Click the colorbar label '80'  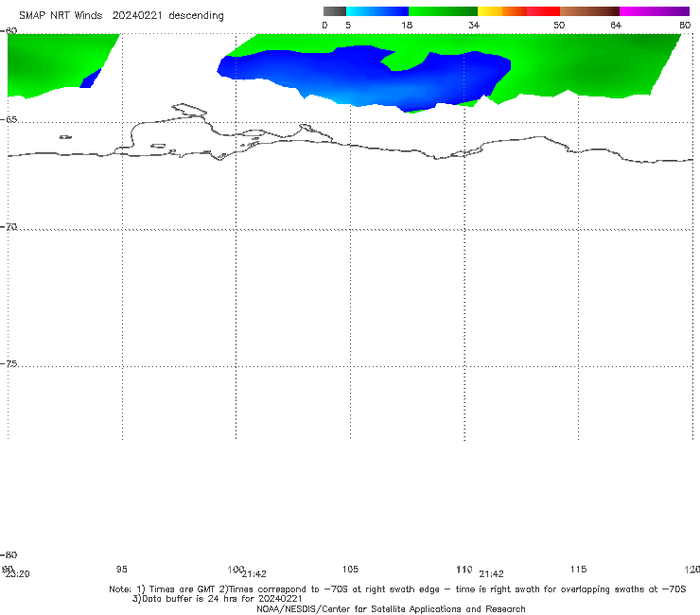tap(685, 26)
